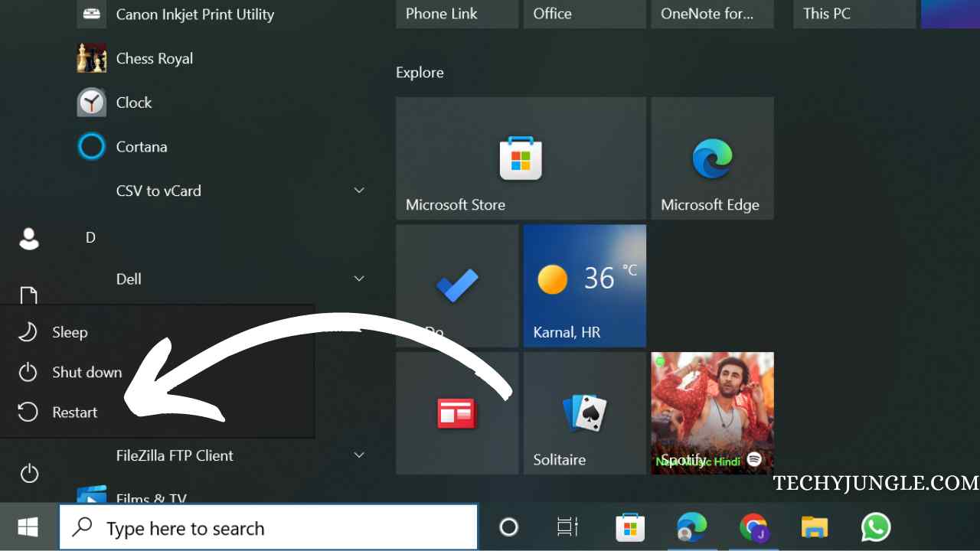This screenshot has width=980, height=551.
Task: Launch the Solitaire tile
Action: point(585,413)
